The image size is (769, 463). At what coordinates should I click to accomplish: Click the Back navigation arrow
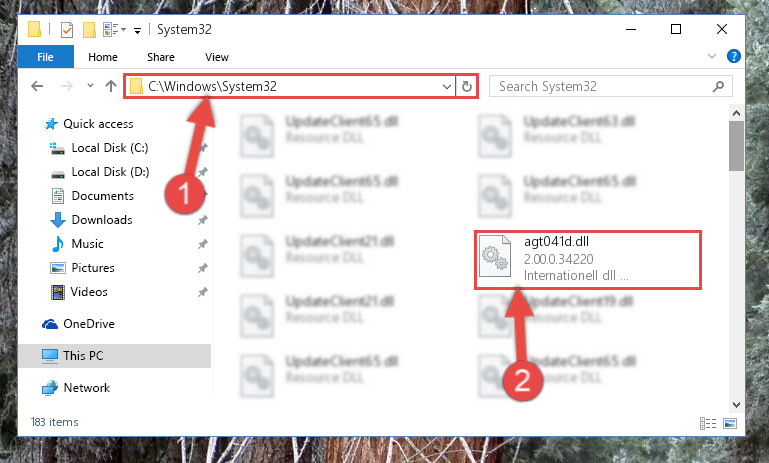point(37,86)
